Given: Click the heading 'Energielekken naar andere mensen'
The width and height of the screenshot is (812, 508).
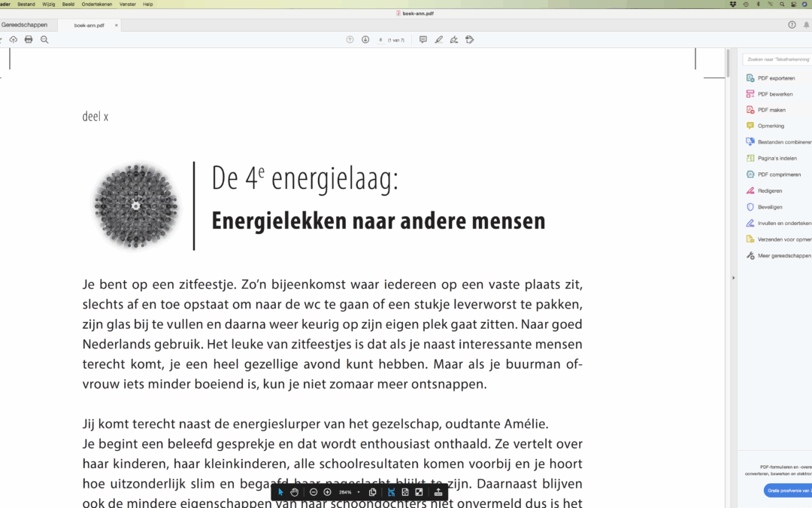Looking at the screenshot, I should (x=378, y=221).
